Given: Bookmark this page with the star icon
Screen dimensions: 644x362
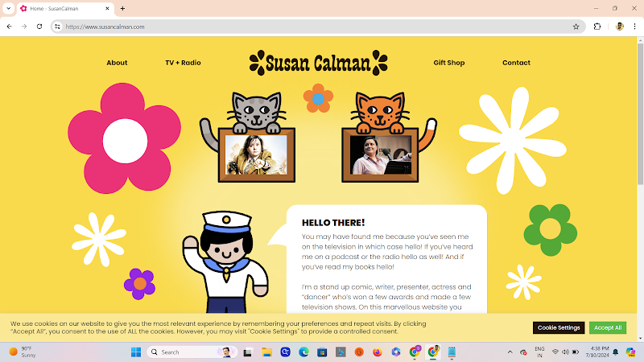Looking at the screenshot, I should click(576, 27).
